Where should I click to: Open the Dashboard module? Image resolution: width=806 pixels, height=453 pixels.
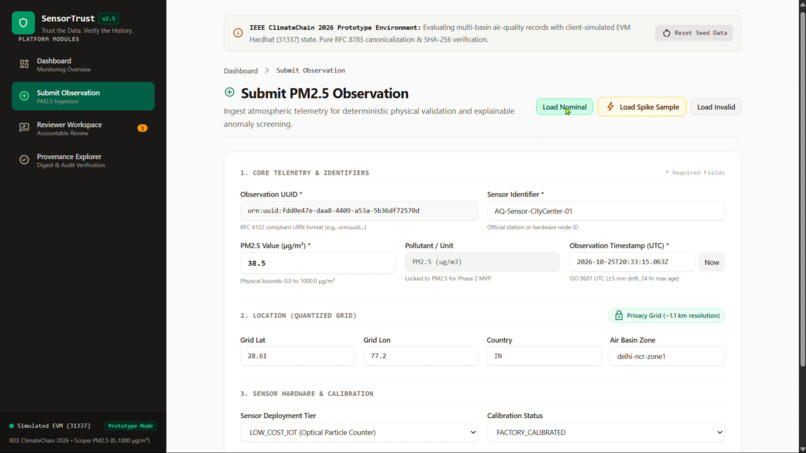click(x=83, y=64)
